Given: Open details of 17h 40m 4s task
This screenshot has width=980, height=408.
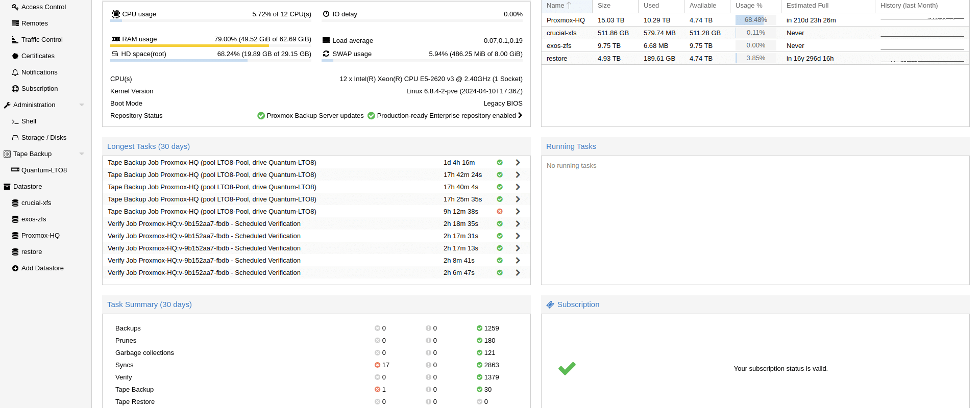Looking at the screenshot, I should [x=518, y=187].
